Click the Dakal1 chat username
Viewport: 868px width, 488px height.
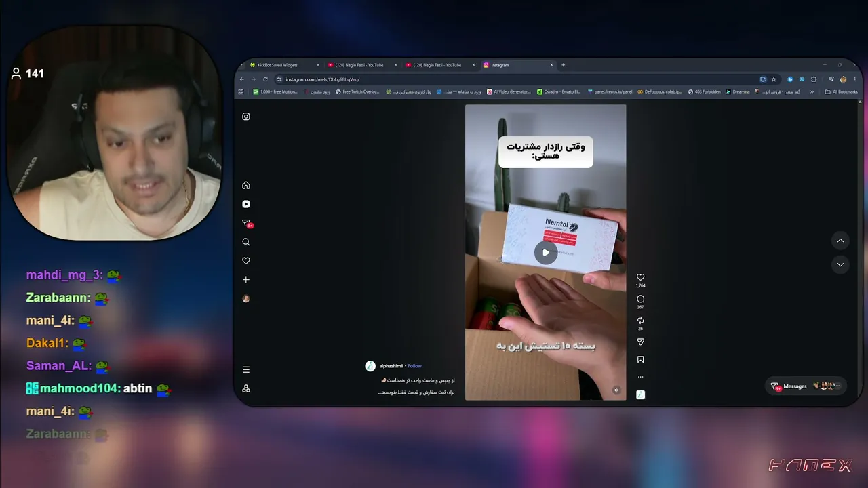point(46,343)
